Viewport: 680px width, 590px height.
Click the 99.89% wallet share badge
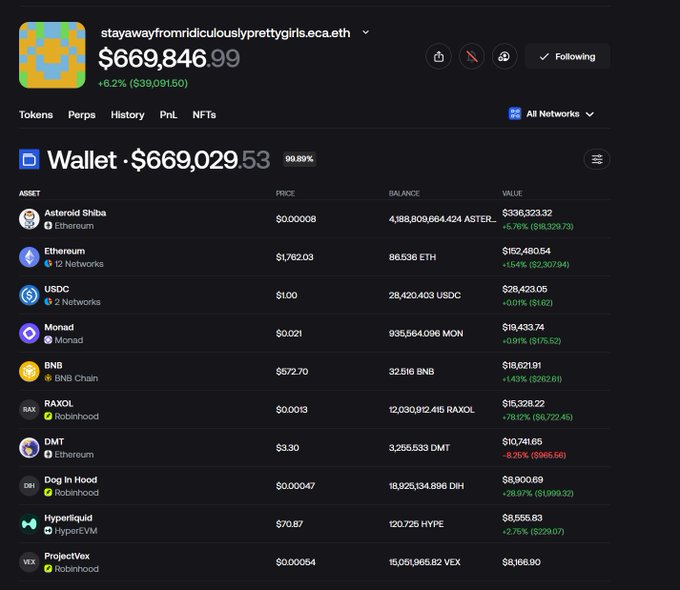pos(299,159)
